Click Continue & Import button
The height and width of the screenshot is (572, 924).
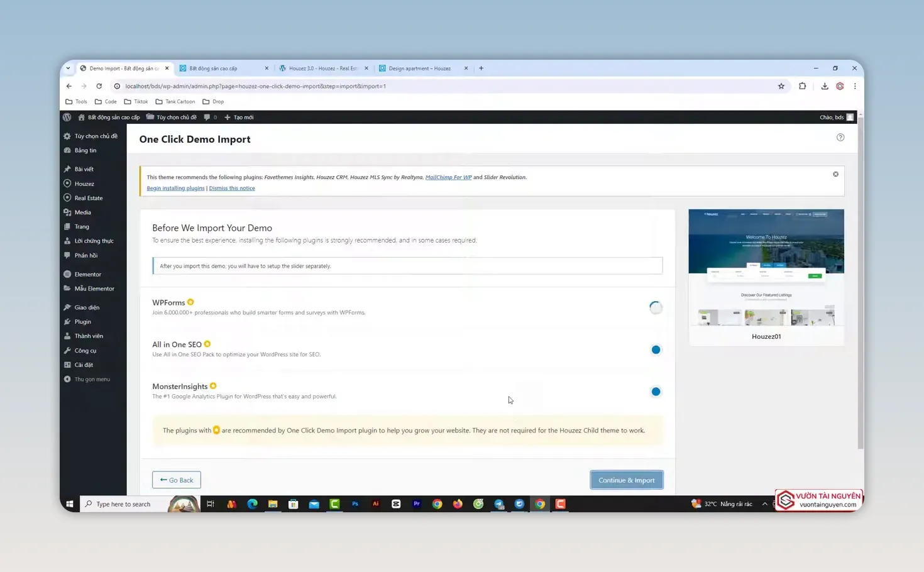pos(627,480)
